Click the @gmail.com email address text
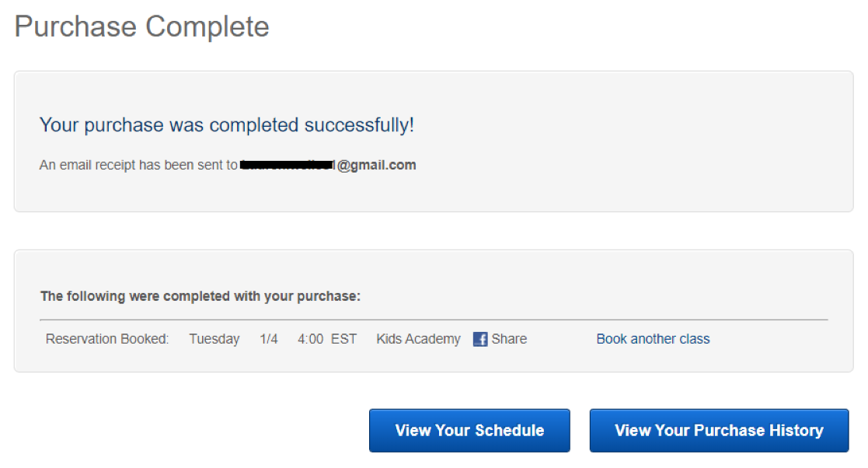This screenshot has height=468, width=868. pyautogui.click(x=376, y=165)
